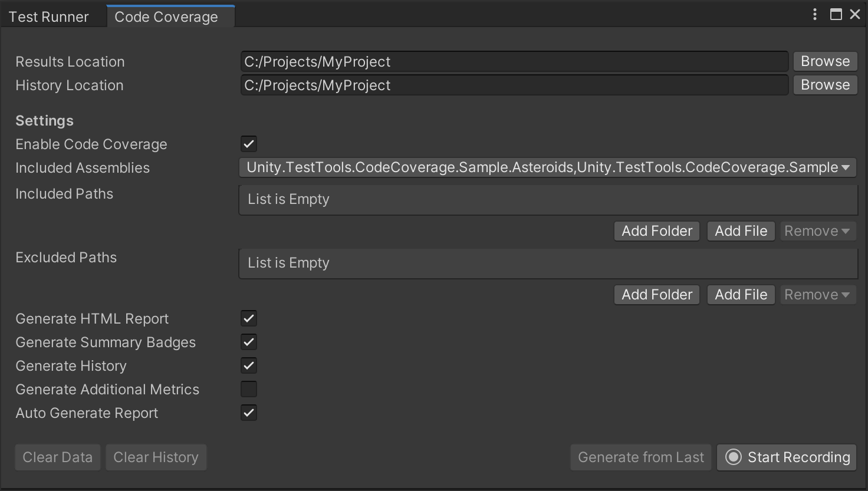
Task: Open the window options kebab menu
Action: click(x=814, y=14)
